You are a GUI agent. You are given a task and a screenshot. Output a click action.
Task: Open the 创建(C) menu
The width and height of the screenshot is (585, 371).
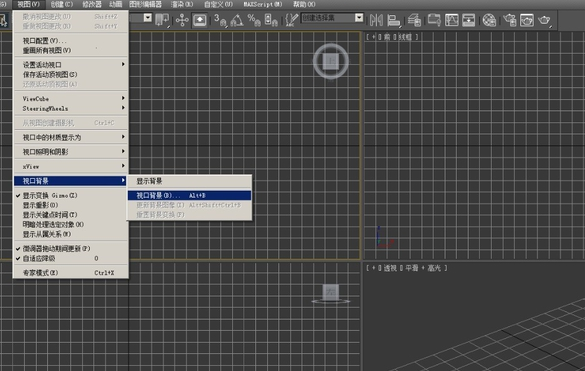pos(62,4)
